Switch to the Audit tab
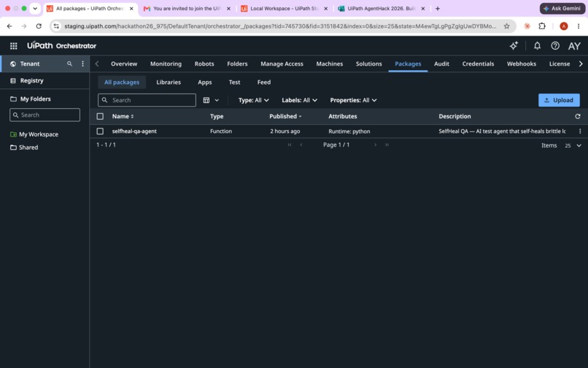This screenshot has width=588, height=368. pyautogui.click(x=442, y=64)
